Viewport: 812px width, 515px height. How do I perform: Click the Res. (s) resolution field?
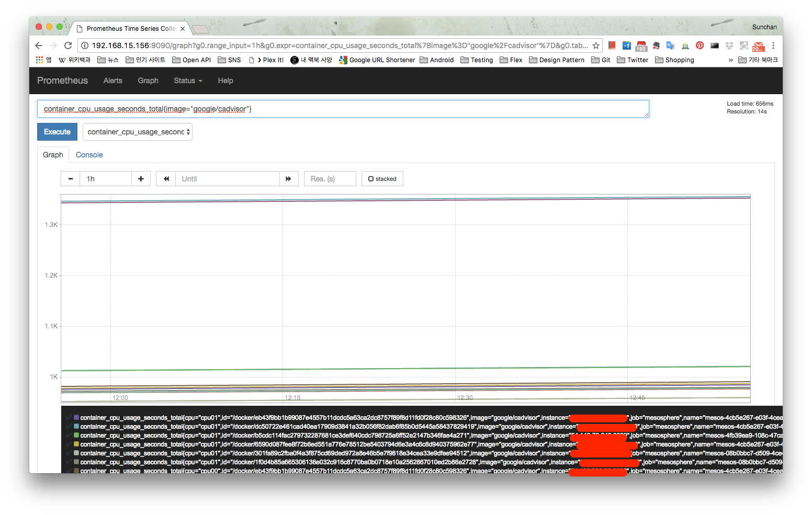pyautogui.click(x=330, y=179)
